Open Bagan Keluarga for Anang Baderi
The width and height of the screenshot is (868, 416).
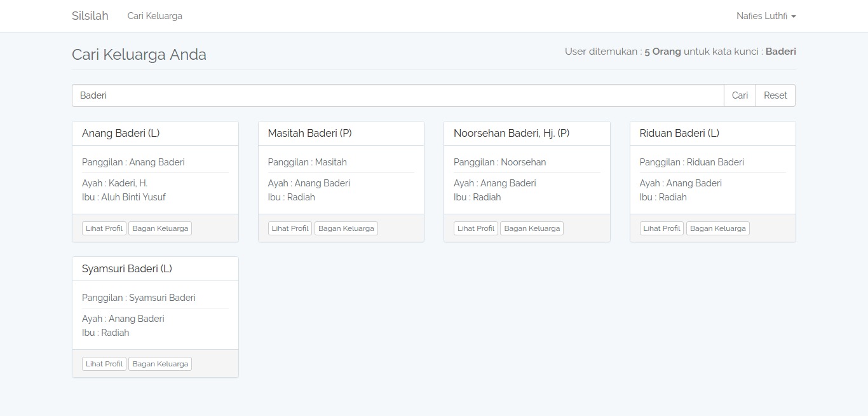[159, 228]
